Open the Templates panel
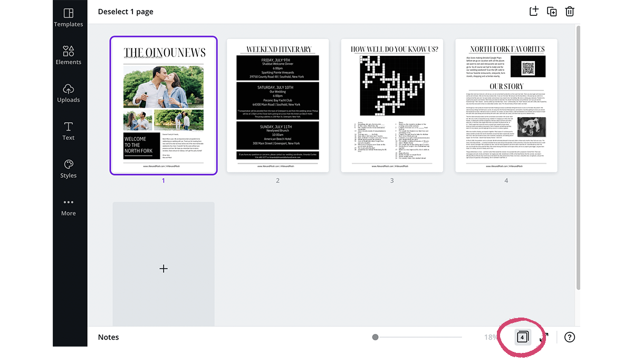The height and width of the screenshot is (364, 633). 69,17
